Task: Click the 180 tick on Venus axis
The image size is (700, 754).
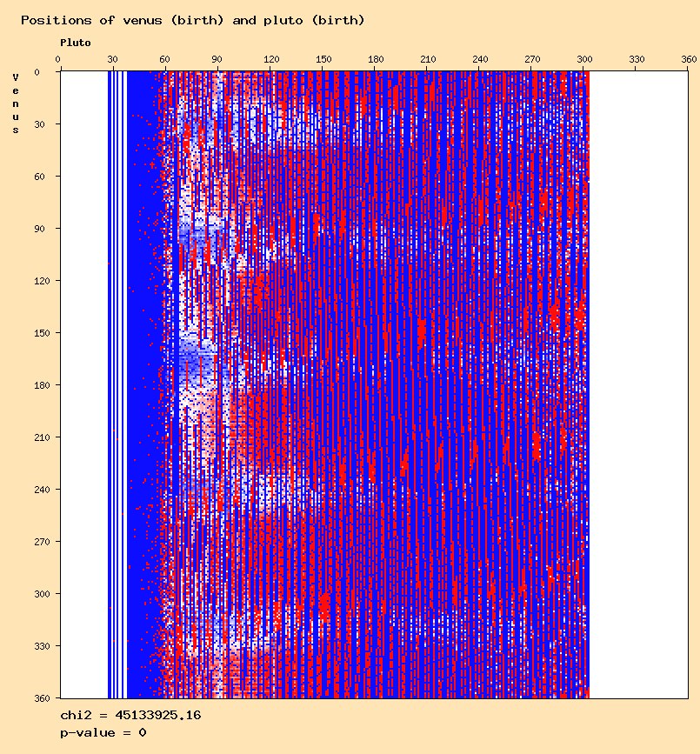Action: 42,385
